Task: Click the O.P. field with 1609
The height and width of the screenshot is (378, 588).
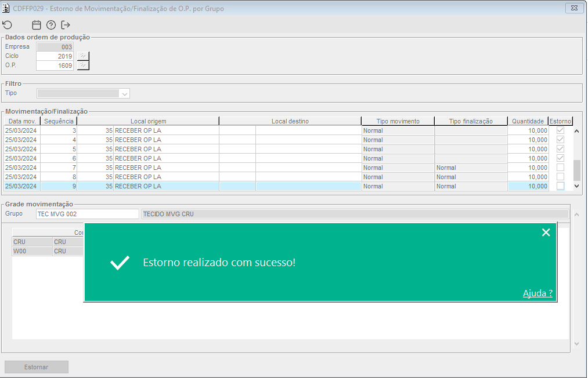Action: (x=55, y=66)
